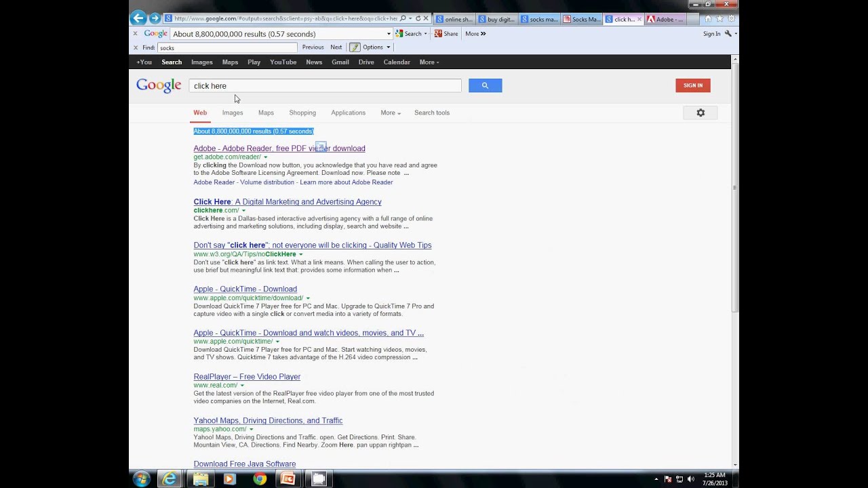The image size is (868, 488).
Task: Click the browser Forward arrow button
Action: coord(155,18)
